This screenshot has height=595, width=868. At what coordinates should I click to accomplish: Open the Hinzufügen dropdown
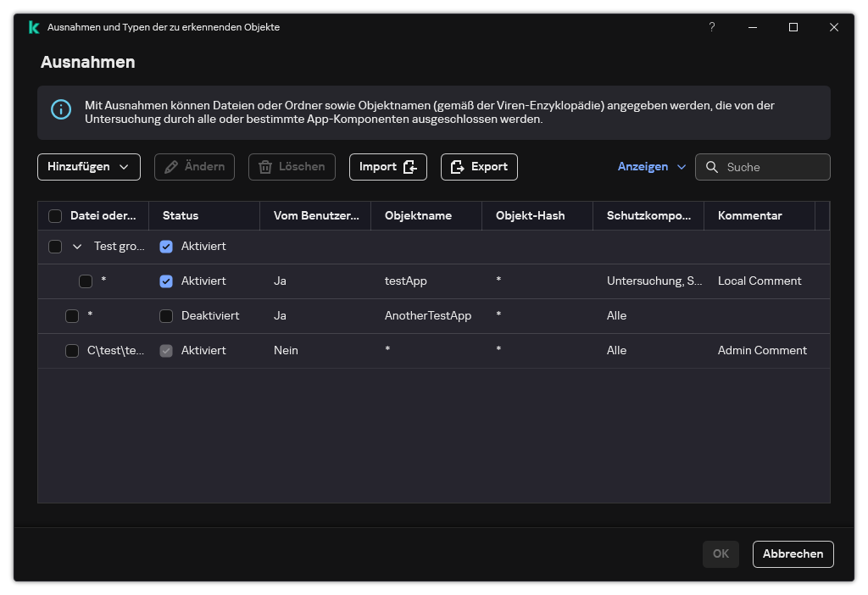point(88,167)
